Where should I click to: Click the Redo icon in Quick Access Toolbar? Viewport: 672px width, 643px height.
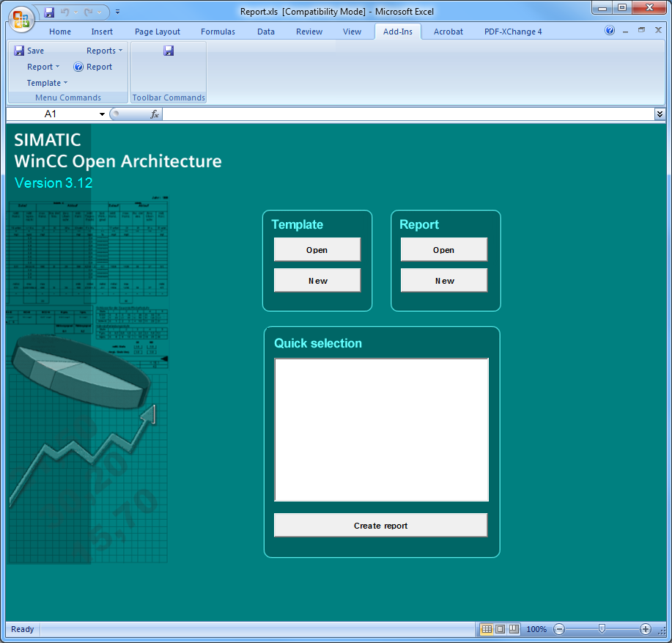click(x=89, y=12)
